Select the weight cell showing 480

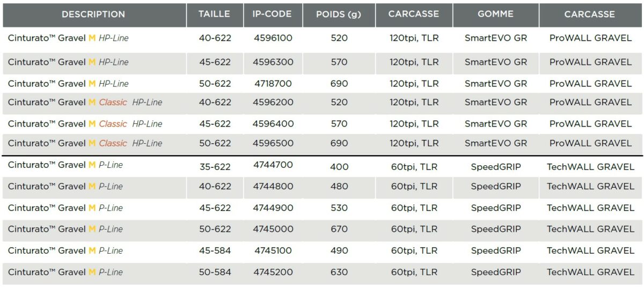click(339, 186)
